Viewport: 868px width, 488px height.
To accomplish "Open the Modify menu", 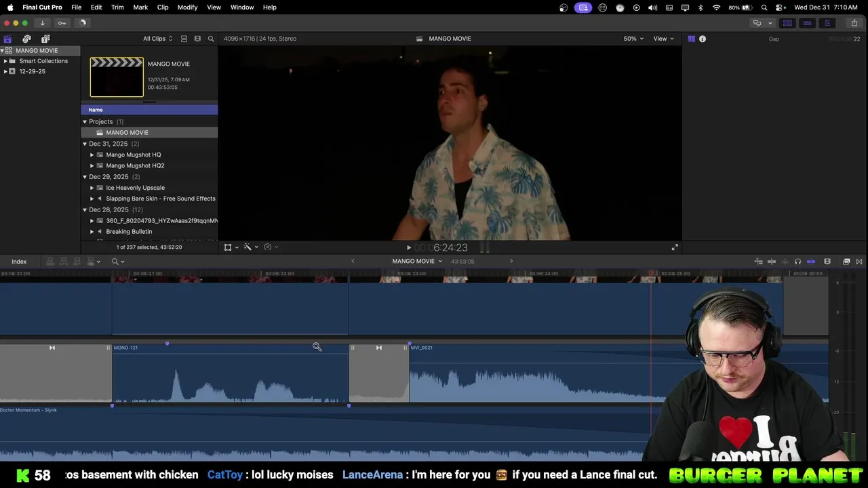I will [187, 7].
